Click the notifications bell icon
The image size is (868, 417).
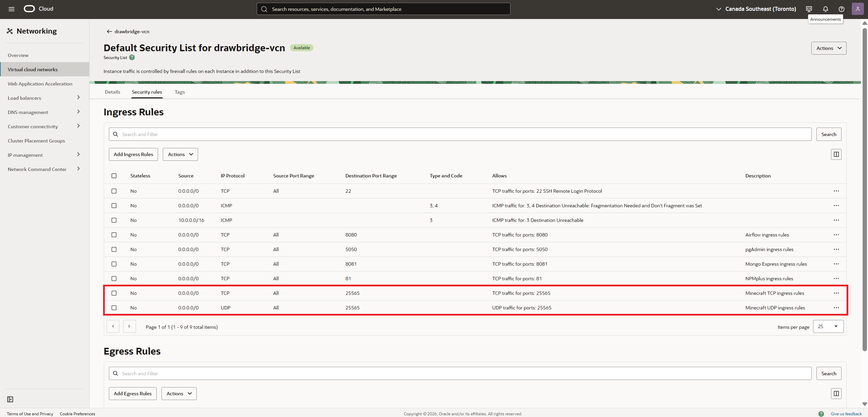coord(825,9)
